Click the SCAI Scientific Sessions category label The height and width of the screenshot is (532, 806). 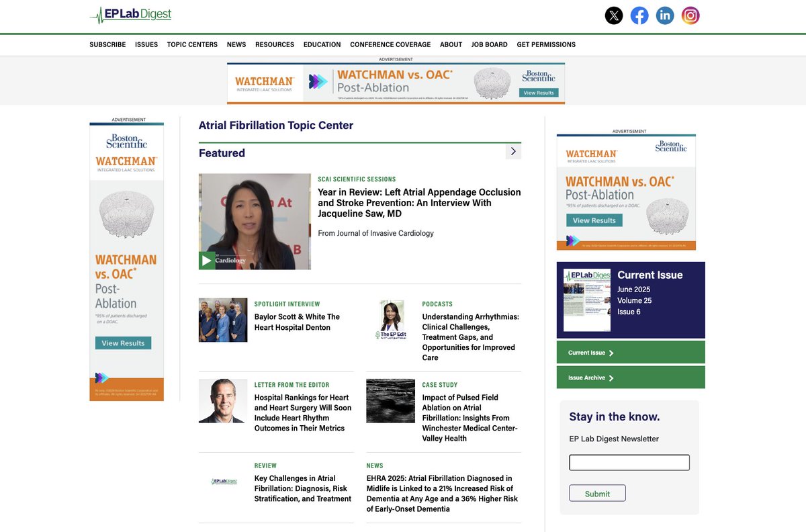(x=357, y=179)
